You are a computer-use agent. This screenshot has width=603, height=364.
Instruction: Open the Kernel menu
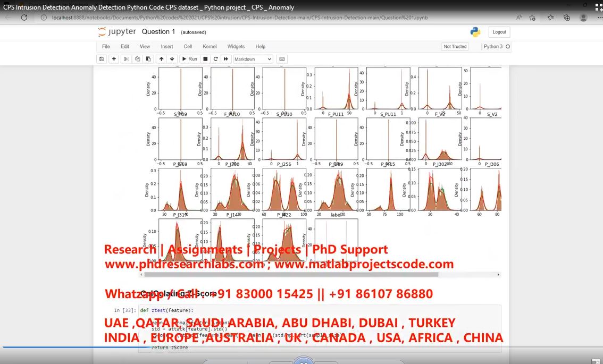click(x=210, y=47)
